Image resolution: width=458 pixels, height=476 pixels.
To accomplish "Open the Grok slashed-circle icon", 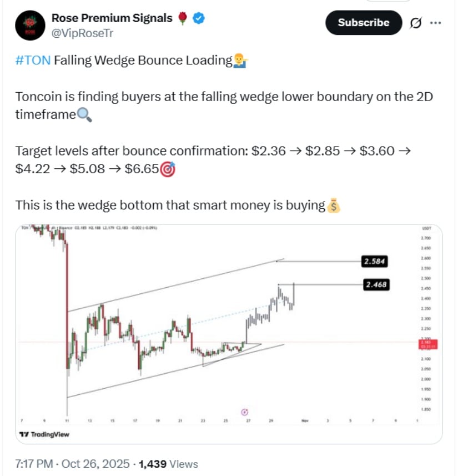I will pos(414,23).
